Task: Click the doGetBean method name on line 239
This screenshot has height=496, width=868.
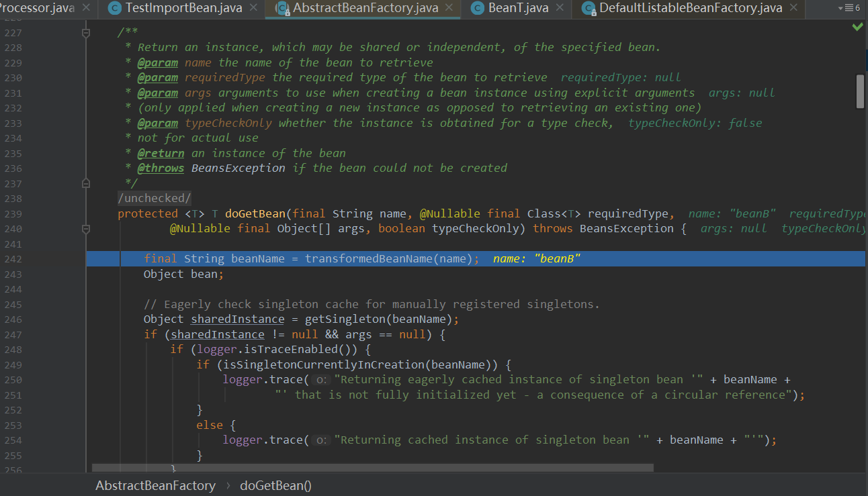Action: (x=255, y=213)
